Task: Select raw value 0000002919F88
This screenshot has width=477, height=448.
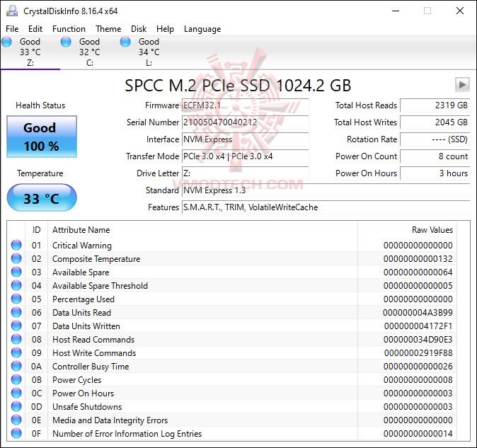Action: click(x=418, y=352)
